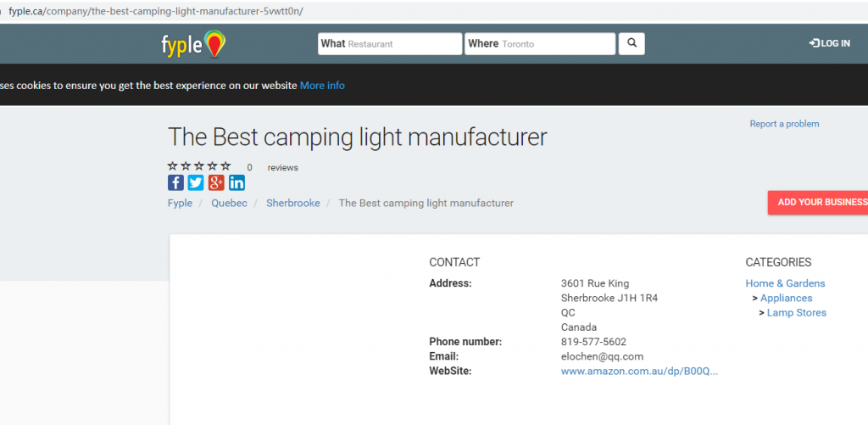
Task: Share on Twitter icon
Action: pyautogui.click(x=196, y=182)
